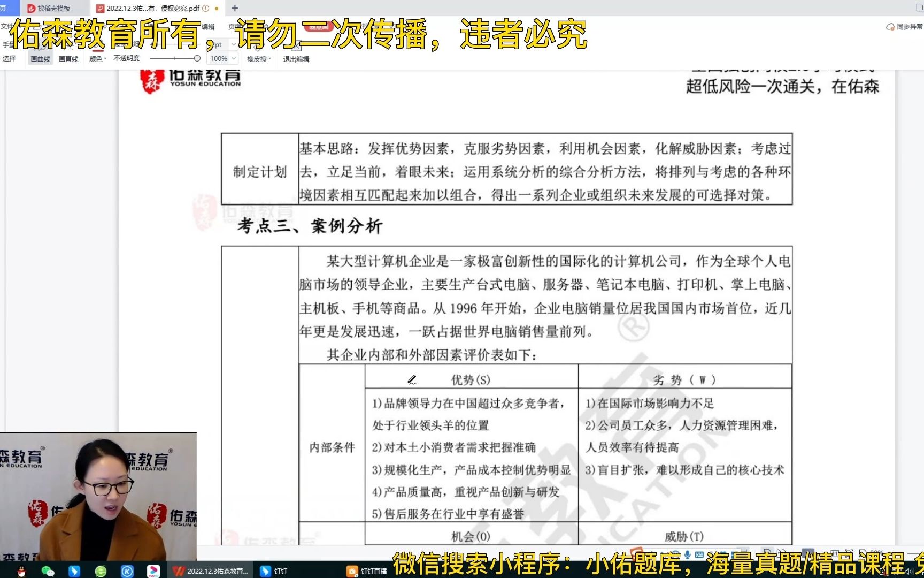Select the 画曲线 (draw curve) tool
This screenshot has height=578, width=924.
[x=40, y=58]
